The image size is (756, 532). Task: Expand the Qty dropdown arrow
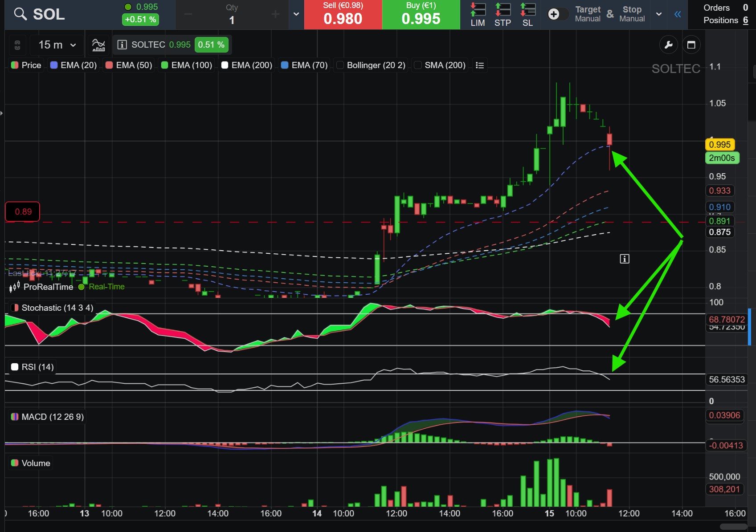pos(296,14)
